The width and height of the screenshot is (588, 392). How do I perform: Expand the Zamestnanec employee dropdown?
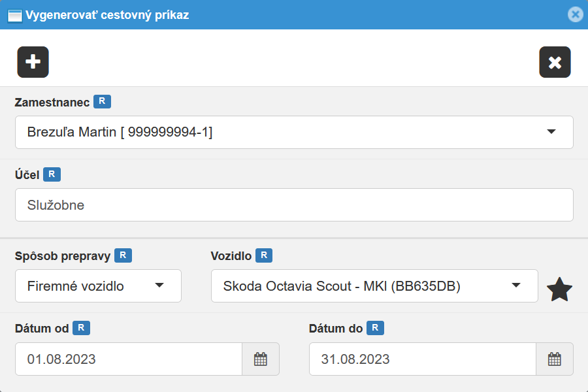pos(551,132)
